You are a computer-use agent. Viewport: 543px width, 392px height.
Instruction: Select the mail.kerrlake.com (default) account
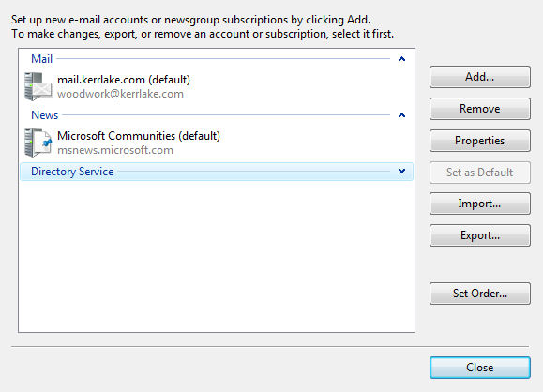pyautogui.click(x=124, y=80)
